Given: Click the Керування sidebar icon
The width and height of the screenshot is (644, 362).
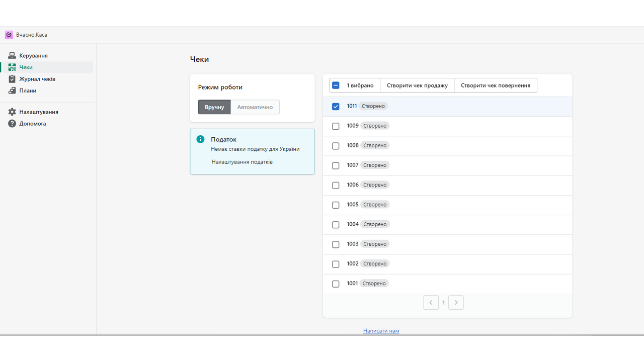Looking at the screenshot, I should point(12,55).
